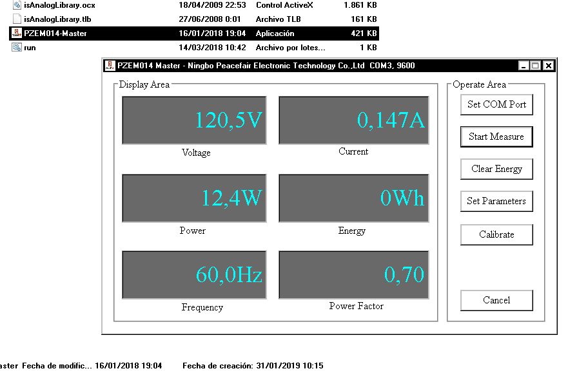Click the Aplicación type cell
This screenshot has width=588, height=371.
(x=275, y=33)
